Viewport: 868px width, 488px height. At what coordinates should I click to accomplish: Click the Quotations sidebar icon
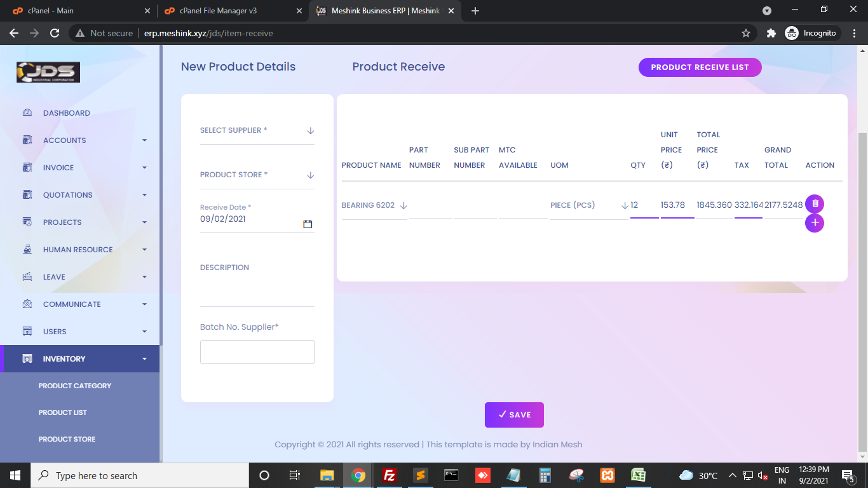(x=27, y=195)
